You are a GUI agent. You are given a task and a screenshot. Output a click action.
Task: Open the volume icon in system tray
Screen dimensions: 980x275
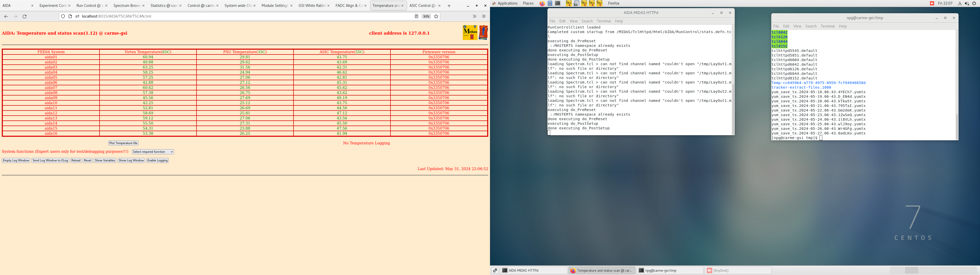(967, 3)
